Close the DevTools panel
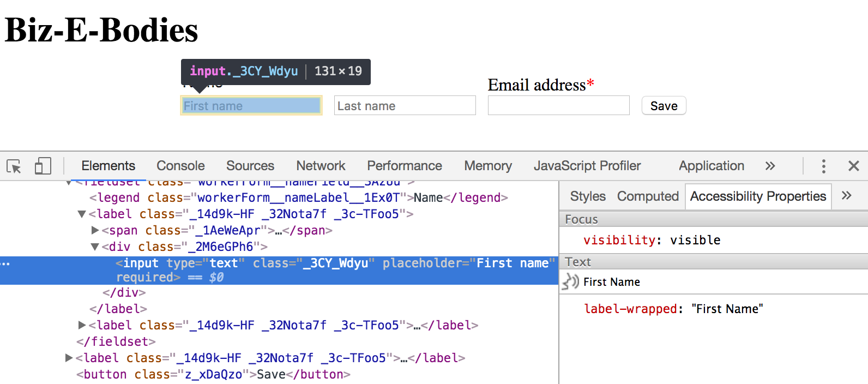The height and width of the screenshot is (384, 868). (x=854, y=166)
